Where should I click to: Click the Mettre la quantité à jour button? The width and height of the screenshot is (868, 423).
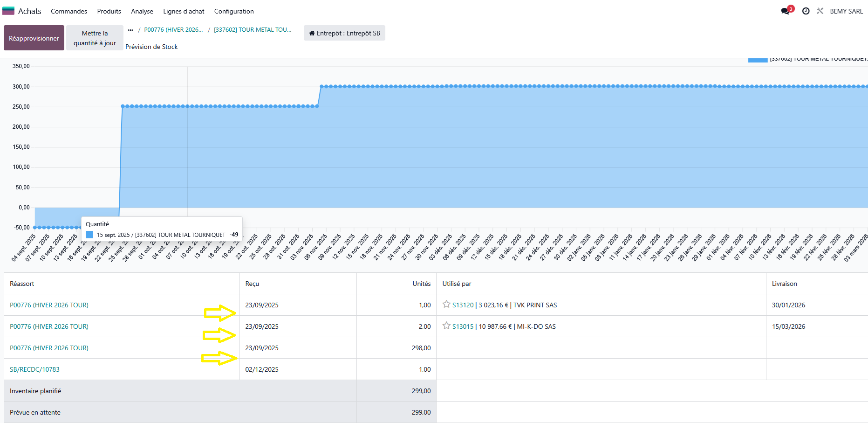(x=95, y=38)
